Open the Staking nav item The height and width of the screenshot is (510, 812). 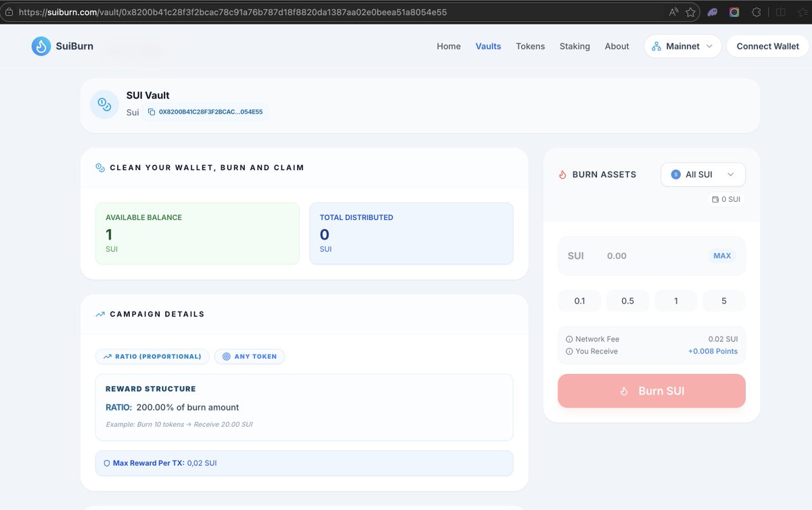point(574,46)
